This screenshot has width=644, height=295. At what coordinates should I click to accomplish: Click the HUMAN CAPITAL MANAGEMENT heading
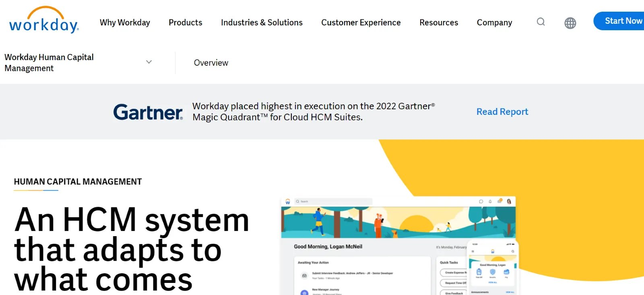tap(78, 182)
